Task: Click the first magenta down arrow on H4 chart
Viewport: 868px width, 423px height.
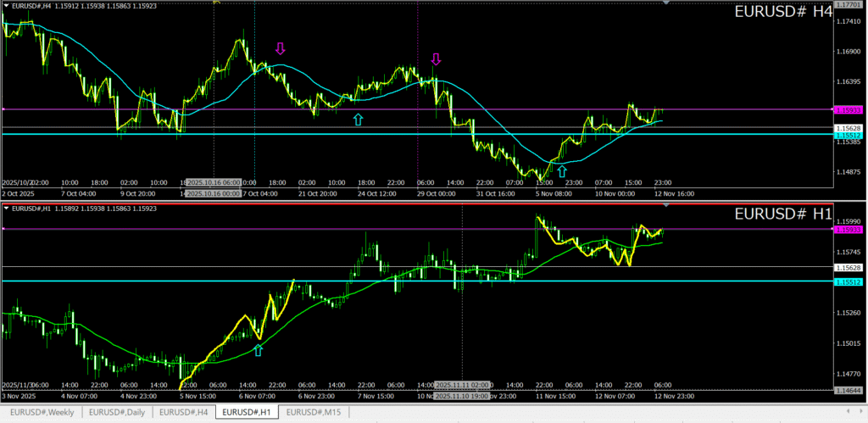Action: 280,48
